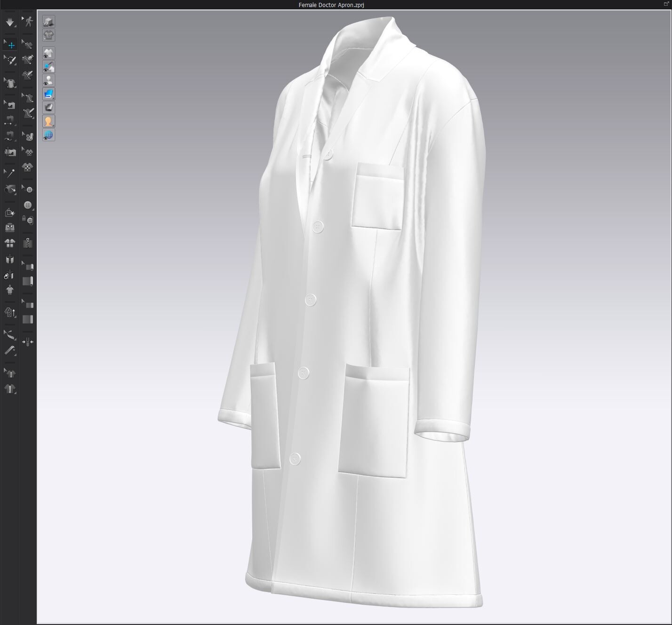
Task: Select the Button tool
Action: [28, 205]
